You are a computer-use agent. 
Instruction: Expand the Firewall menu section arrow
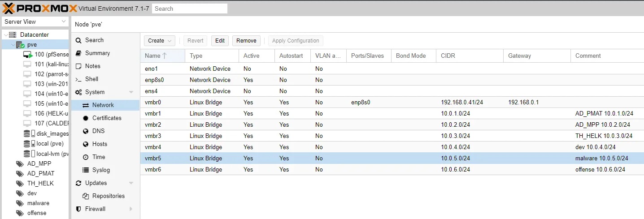(131, 209)
